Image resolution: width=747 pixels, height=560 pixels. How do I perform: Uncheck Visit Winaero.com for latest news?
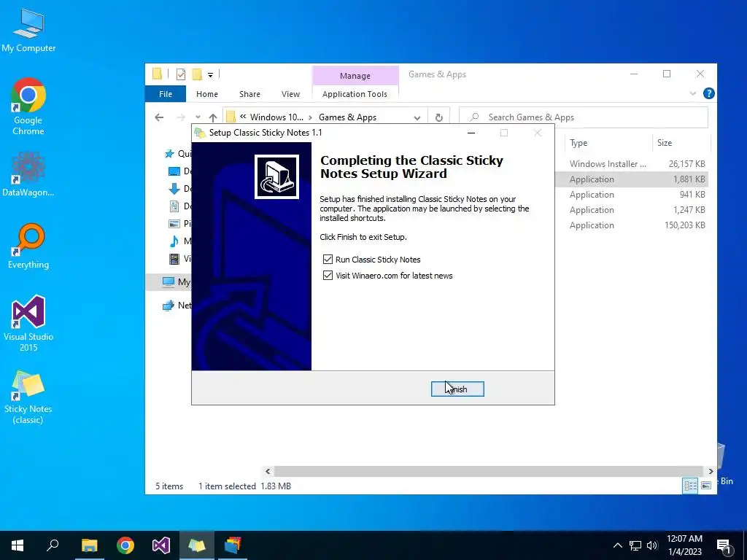328,276
